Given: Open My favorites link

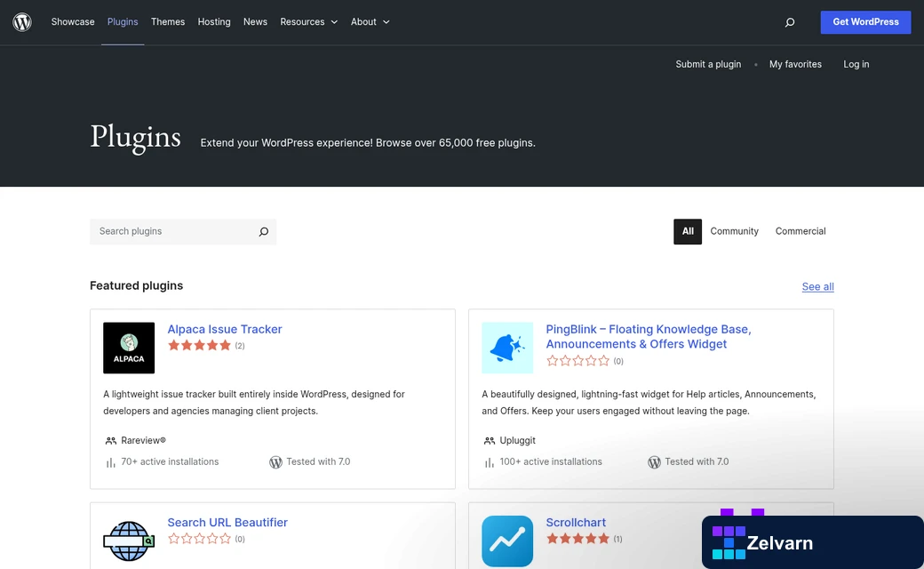Looking at the screenshot, I should 795,64.
